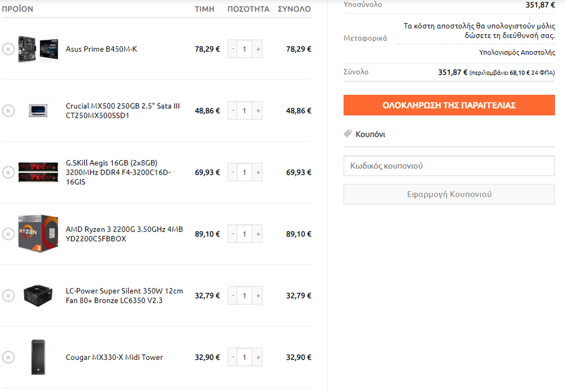Increase quantity of LC-Power power supply
This screenshot has width=566, height=392.
click(258, 296)
